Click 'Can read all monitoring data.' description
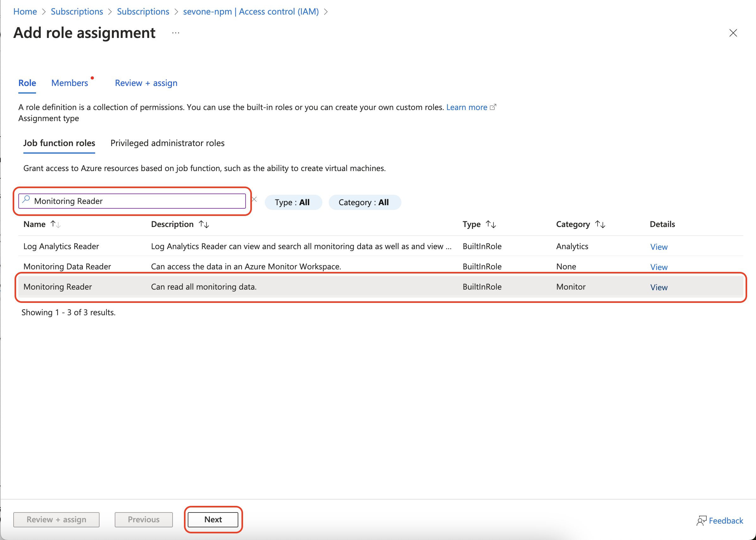The width and height of the screenshot is (756, 540). pos(204,287)
